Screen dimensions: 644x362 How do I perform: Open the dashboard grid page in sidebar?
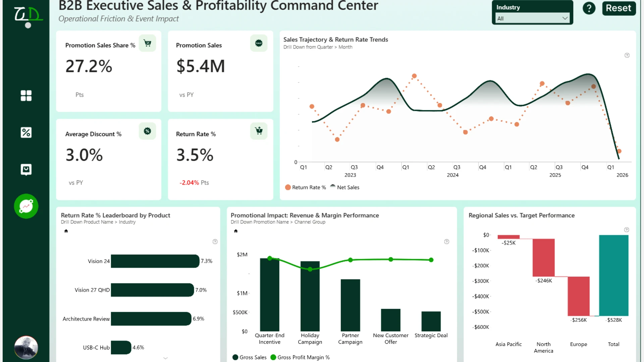point(26,96)
